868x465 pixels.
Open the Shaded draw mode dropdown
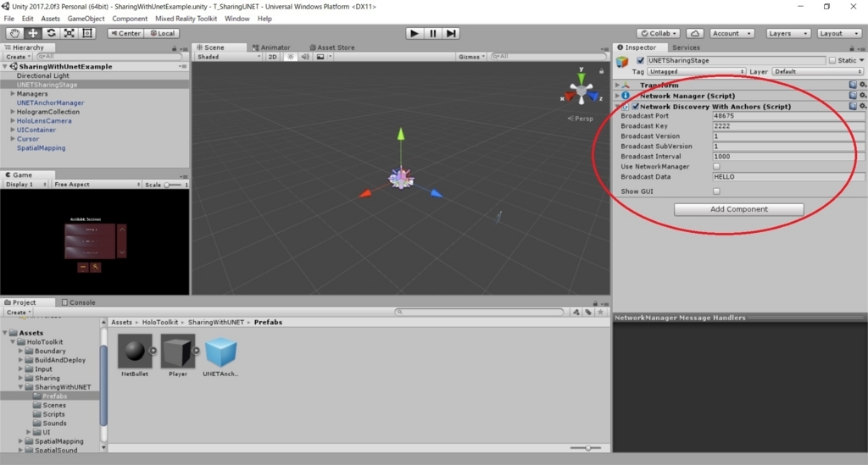229,57
